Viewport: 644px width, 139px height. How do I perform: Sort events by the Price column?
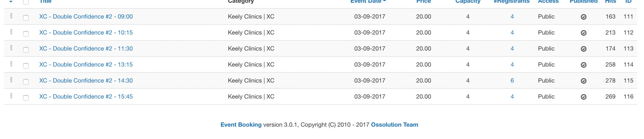pos(423,2)
